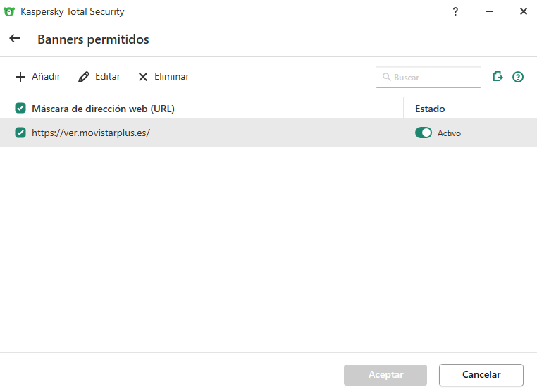Minimize the Kaspersky window
This screenshot has width=537, height=392.
[x=489, y=11]
